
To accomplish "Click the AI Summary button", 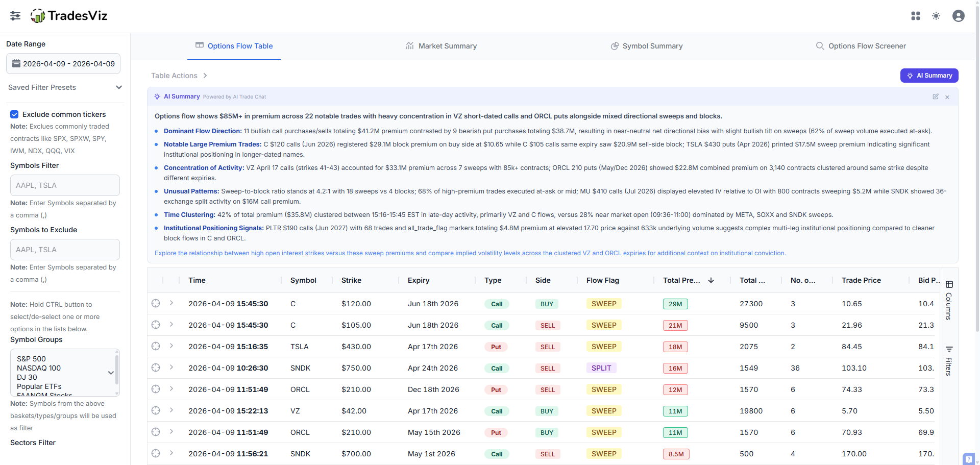I will coord(929,76).
